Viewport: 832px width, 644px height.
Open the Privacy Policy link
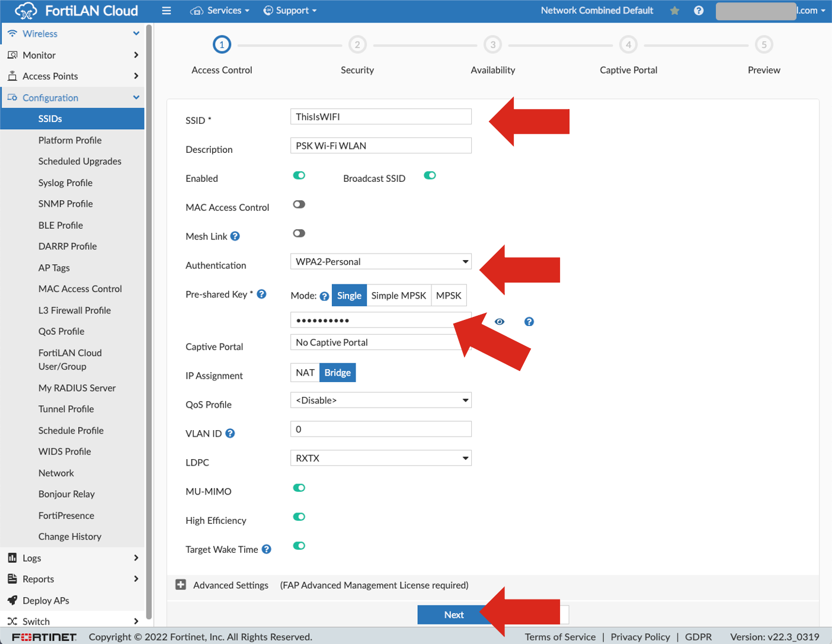[640, 636]
